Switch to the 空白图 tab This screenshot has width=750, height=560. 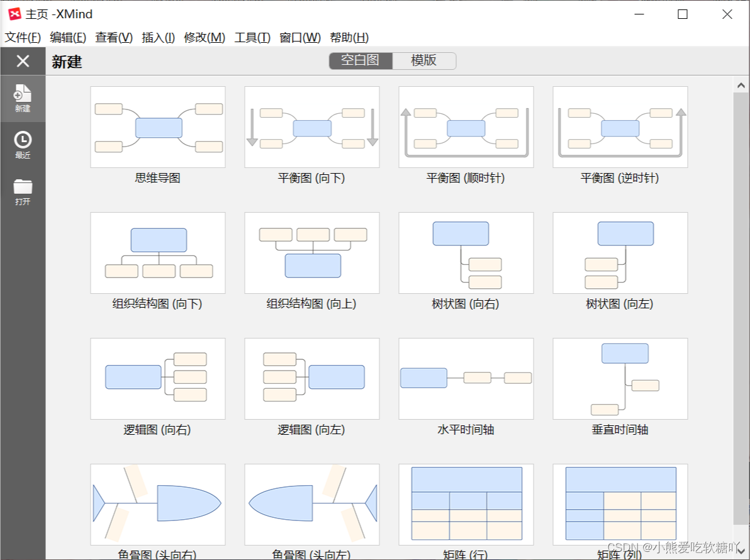[x=361, y=61]
